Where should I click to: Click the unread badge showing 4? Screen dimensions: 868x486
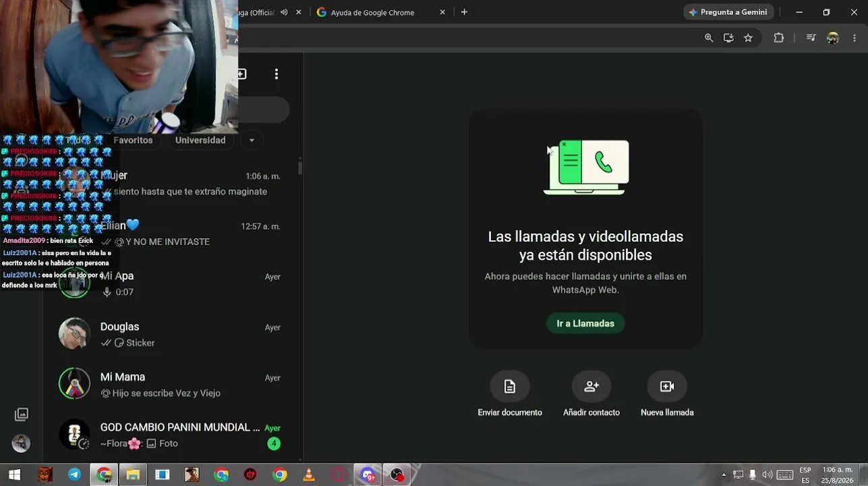pyautogui.click(x=273, y=443)
